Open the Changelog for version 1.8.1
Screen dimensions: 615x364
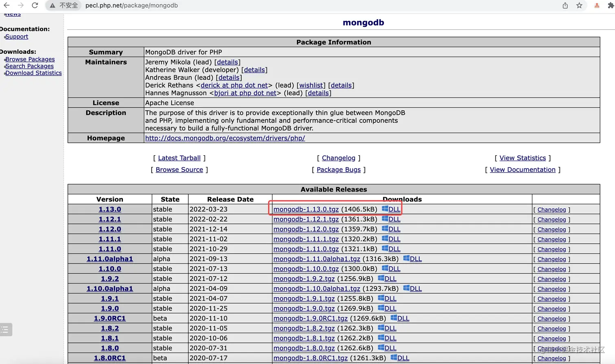552,338
